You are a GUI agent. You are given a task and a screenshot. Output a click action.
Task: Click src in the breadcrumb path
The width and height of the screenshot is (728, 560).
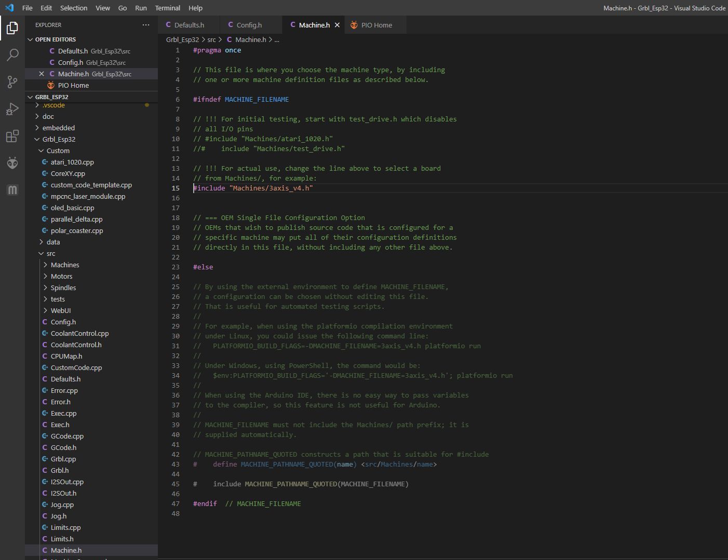tap(211, 39)
